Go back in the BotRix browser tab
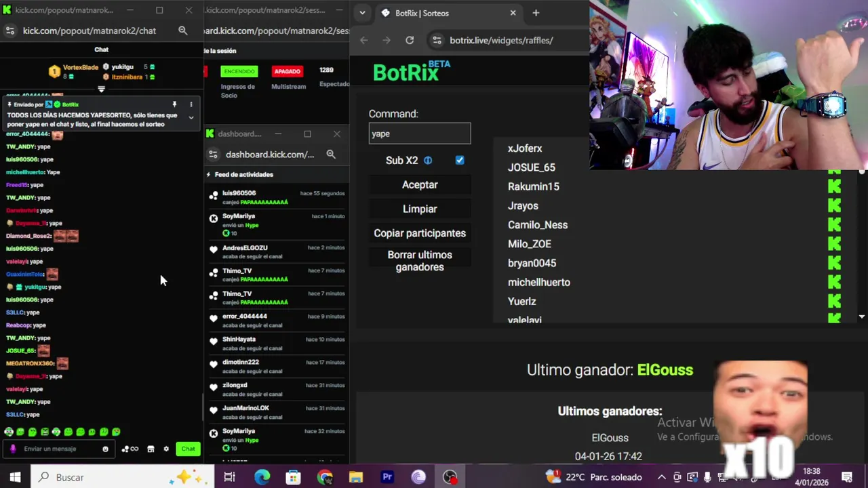Image resolution: width=868 pixels, height=488 pixels. coord(364,40)
